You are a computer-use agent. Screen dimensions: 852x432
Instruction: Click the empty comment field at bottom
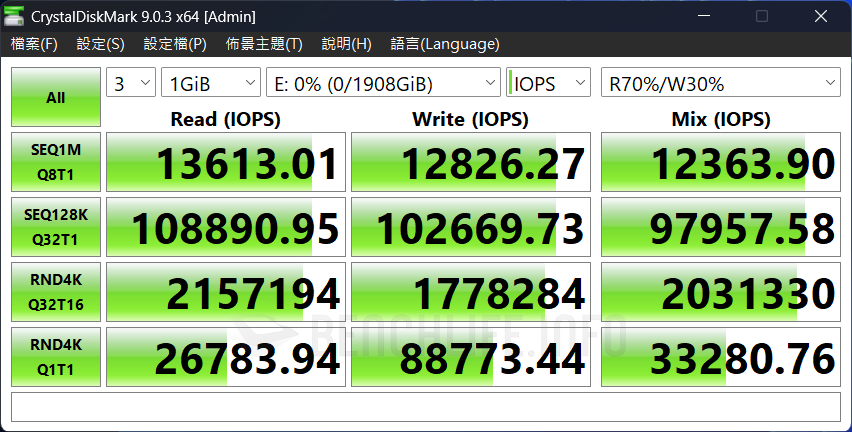click(x=425, y=408)
